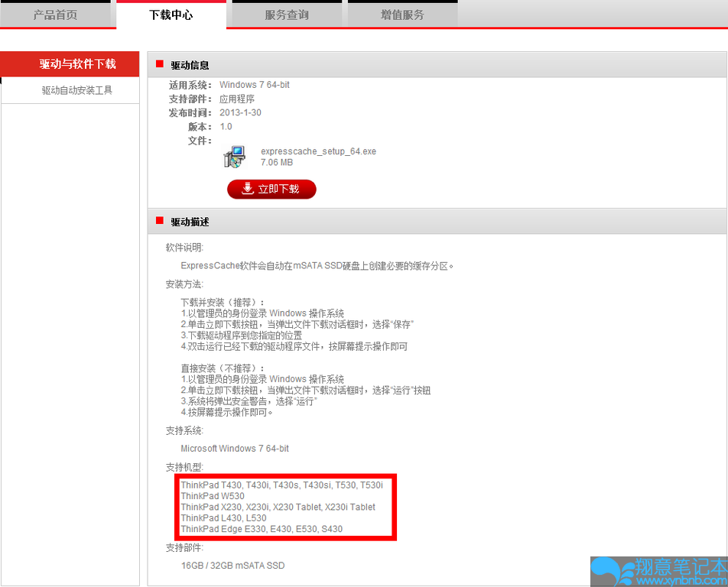
Task: Click the ExpressCache software description line
Action: (x=317, y=266)
